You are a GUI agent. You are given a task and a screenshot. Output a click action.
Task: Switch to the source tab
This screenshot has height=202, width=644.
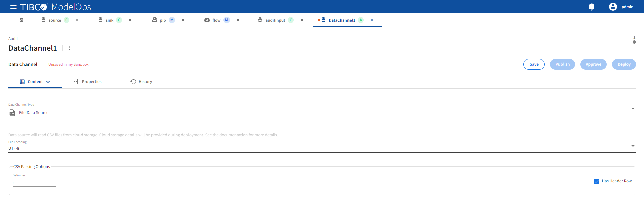(55, 20)
